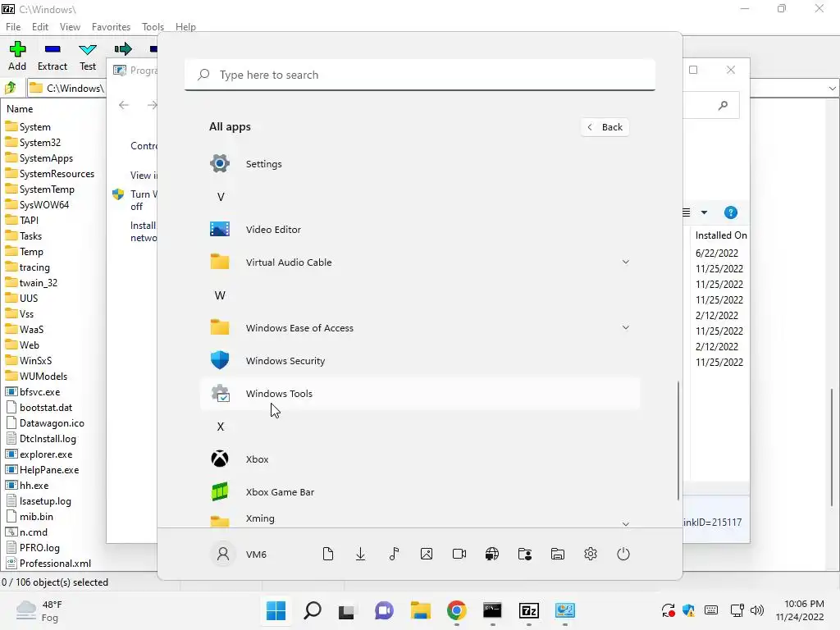This screenshot has height=630, width=840.
Task: Open Chat app on the taskbar
Action: pos(384,610)
